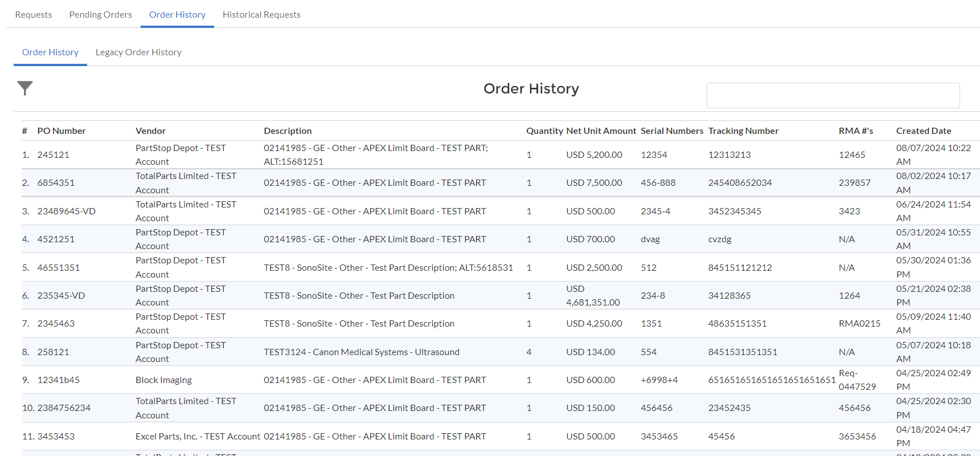
Task: Open the filter funnel icon
Action: [25, 88]
